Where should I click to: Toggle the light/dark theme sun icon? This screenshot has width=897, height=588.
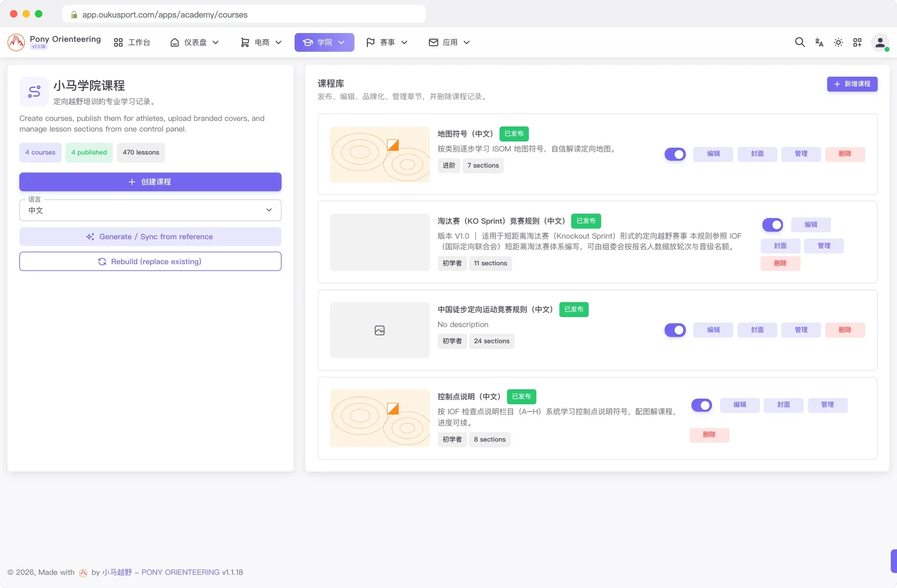click(x=838, y=43)
